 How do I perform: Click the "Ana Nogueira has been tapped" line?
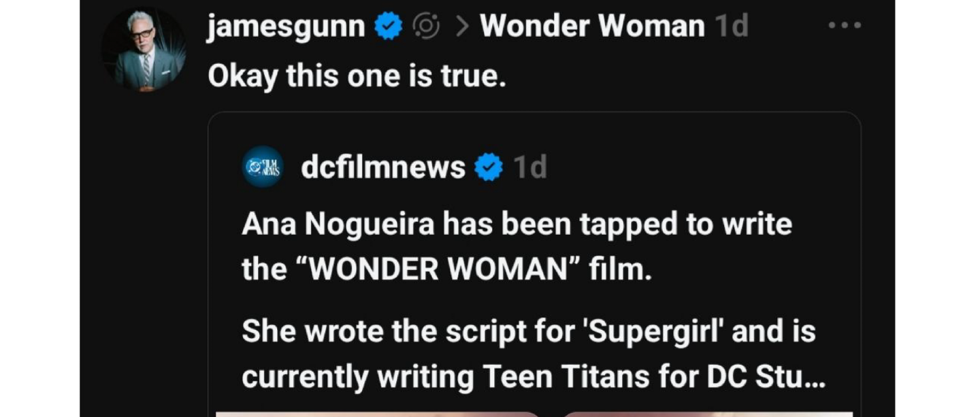(x=517, y=224)
